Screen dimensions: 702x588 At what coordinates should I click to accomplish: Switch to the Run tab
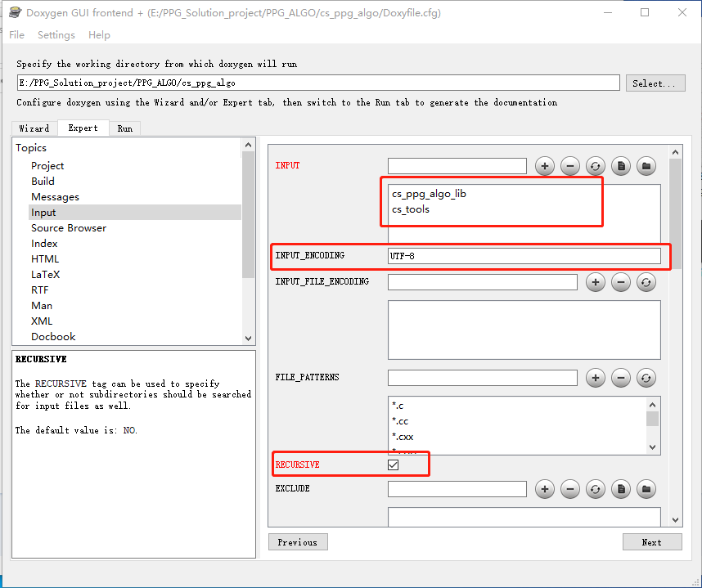click(x=125, y=128)
